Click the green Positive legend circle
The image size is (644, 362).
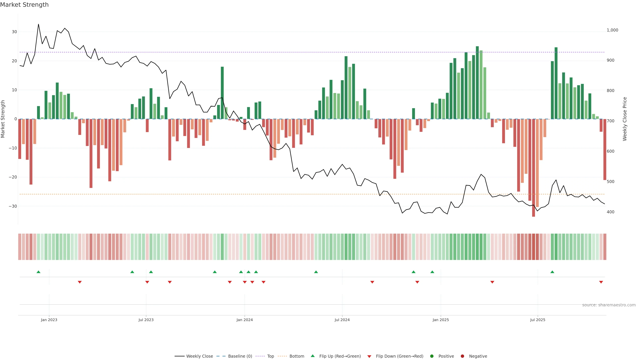point(432,356)
